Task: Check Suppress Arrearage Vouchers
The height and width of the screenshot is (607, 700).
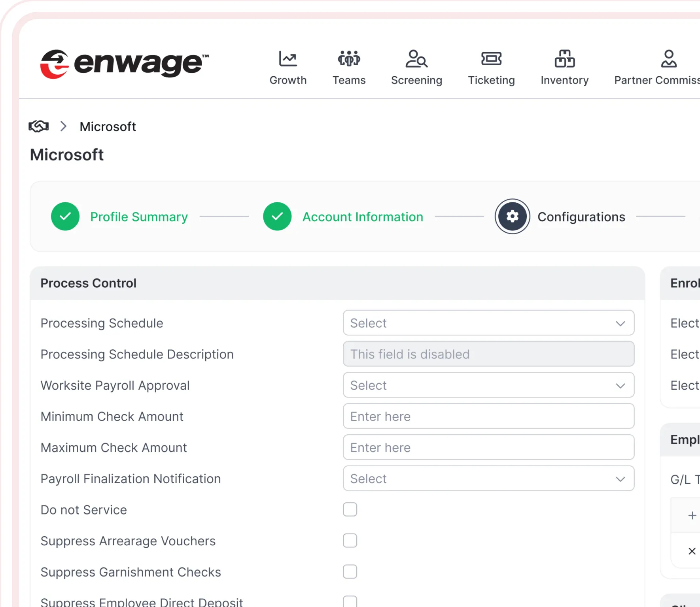Action: pyautogui.click(x=350, y=541)
